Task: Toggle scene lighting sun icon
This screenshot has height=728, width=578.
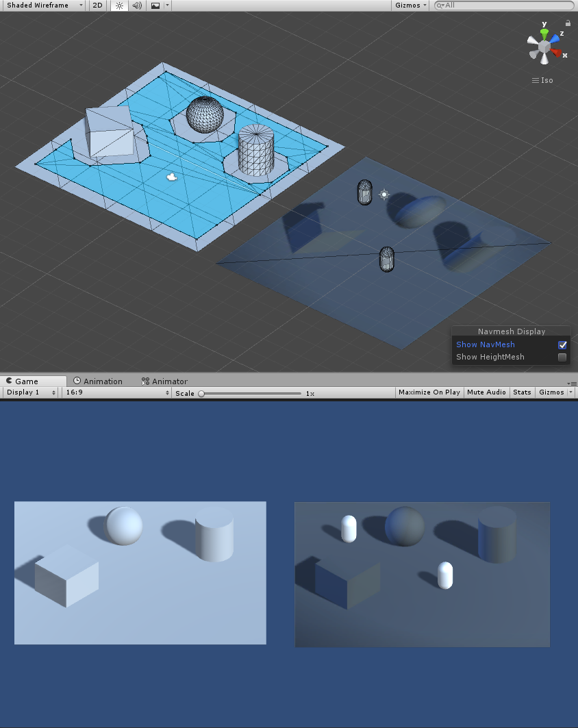Action: tap(119, 5)
